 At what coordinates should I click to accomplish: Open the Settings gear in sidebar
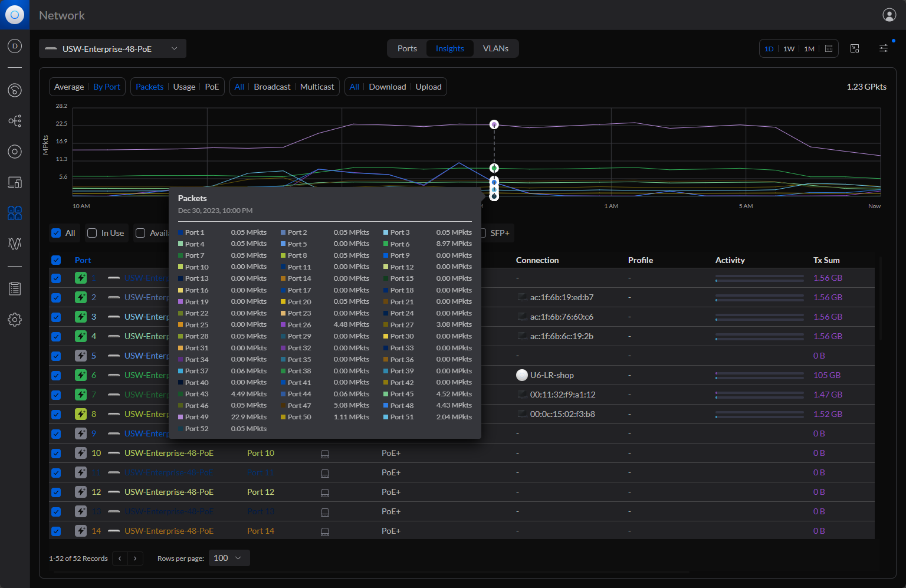(x=15, y=320)
